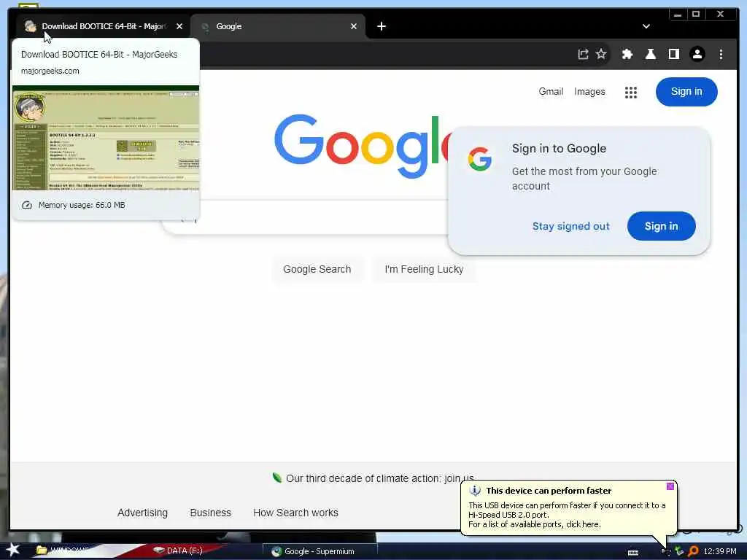Screen dimensions: 747x560
Task: Open the Start star button
Action: [x=12, y=550]
